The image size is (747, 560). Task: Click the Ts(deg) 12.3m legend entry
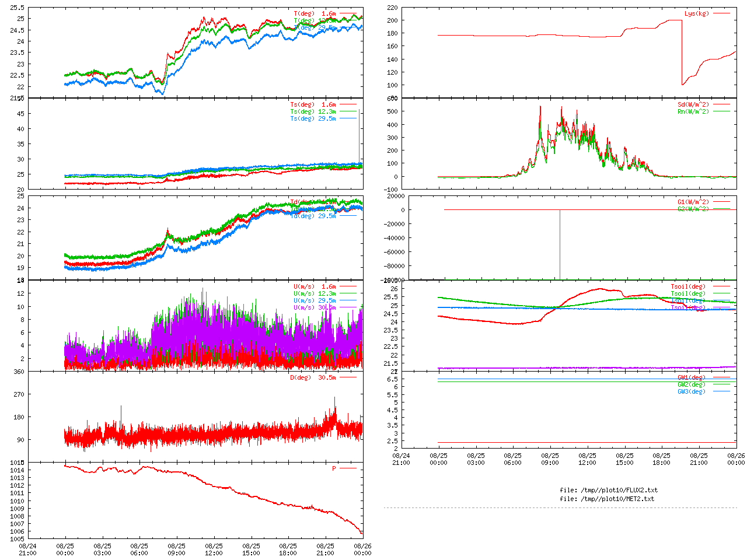[323, 112]
